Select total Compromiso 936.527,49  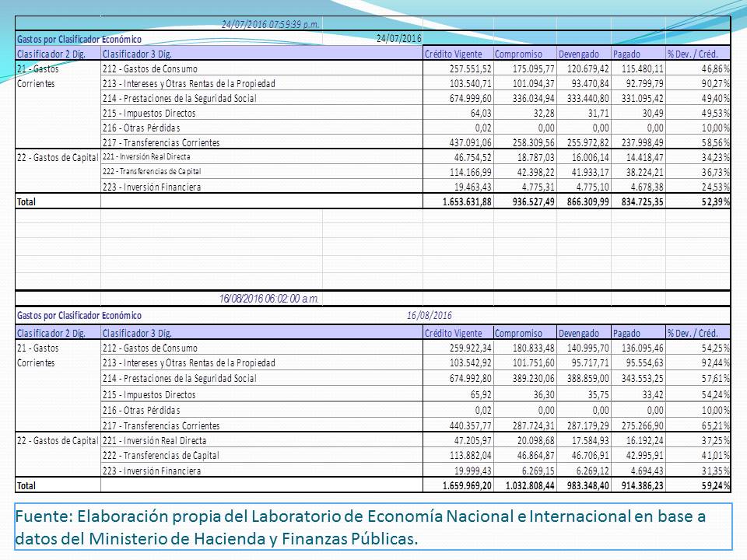tap(534, 201)
